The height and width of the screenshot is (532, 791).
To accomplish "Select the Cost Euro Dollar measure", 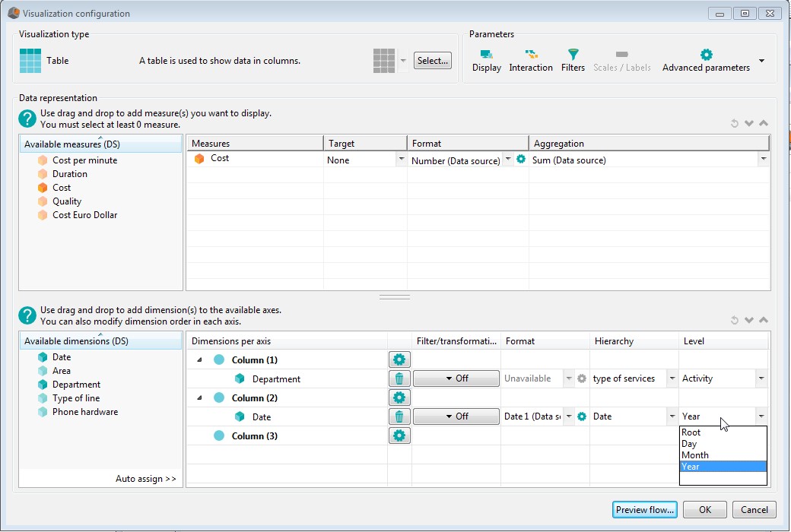I will (x=84, y=215).
